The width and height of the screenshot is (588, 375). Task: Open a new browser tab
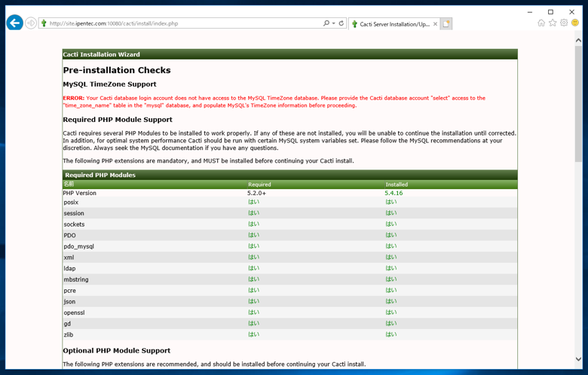446,24
